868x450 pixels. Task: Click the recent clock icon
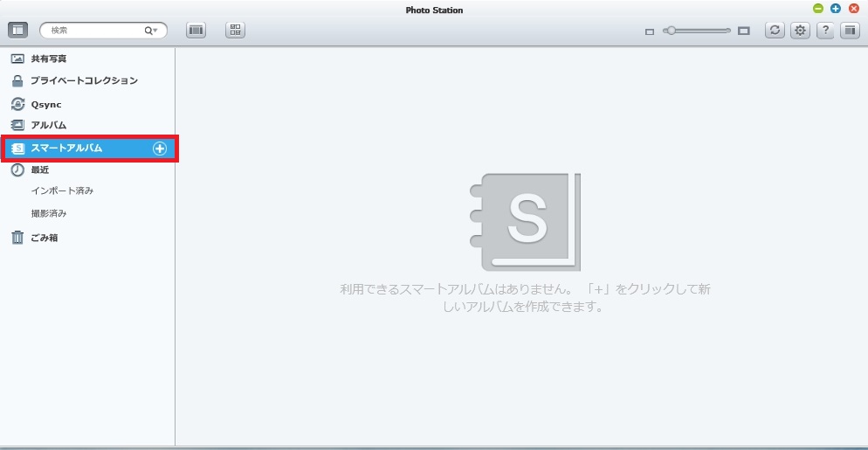tap(17, 170)
